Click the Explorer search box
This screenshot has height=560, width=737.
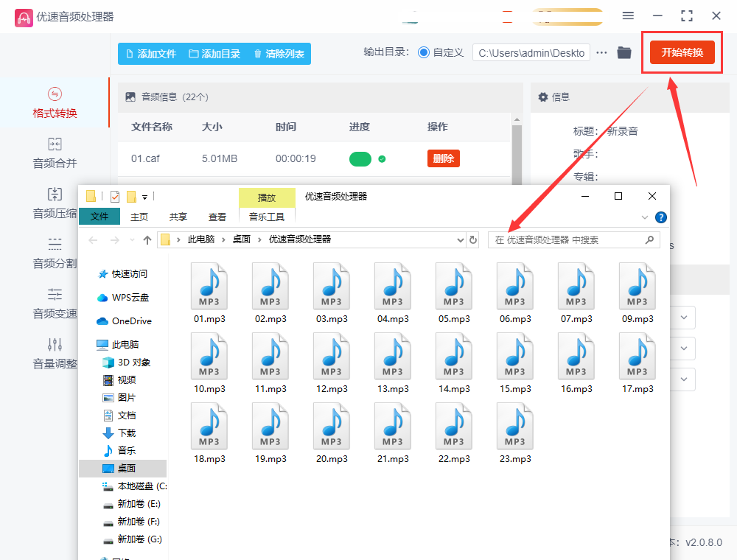coord(573,240)
